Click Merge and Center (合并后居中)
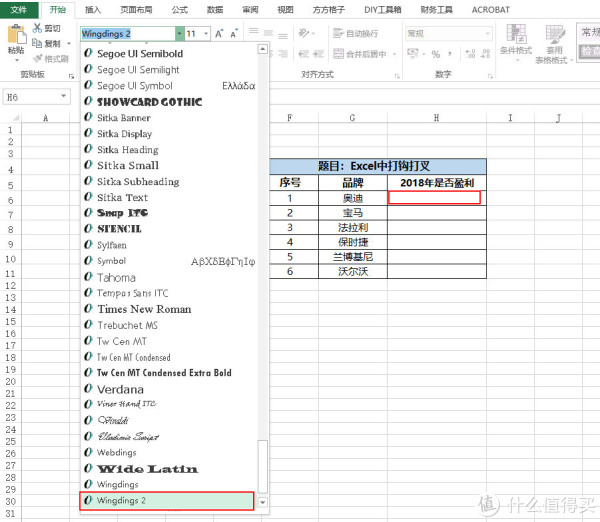This screenshot has width=600, height=522. coord(360,54)
